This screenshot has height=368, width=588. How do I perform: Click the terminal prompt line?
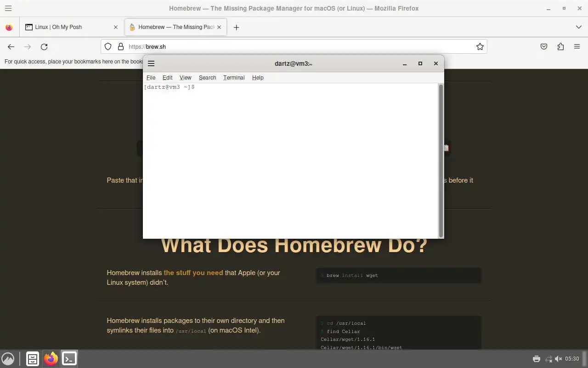point(169,87)
